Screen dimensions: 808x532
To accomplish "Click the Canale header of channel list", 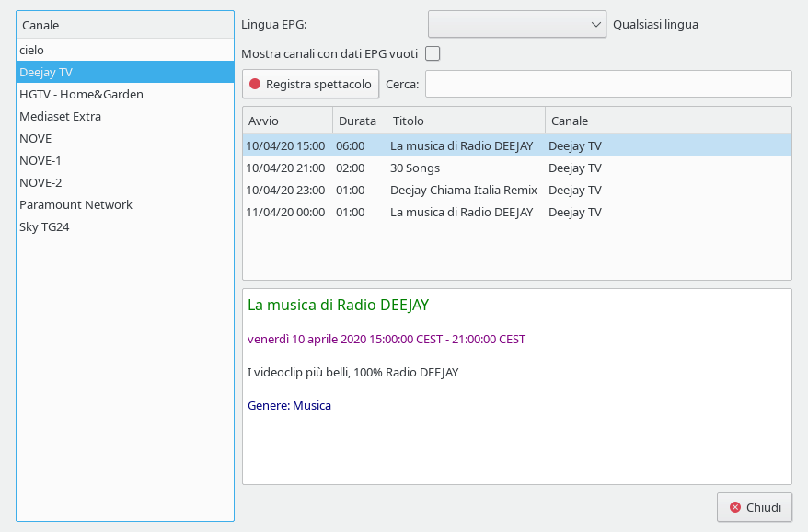I will coord(125,25).
